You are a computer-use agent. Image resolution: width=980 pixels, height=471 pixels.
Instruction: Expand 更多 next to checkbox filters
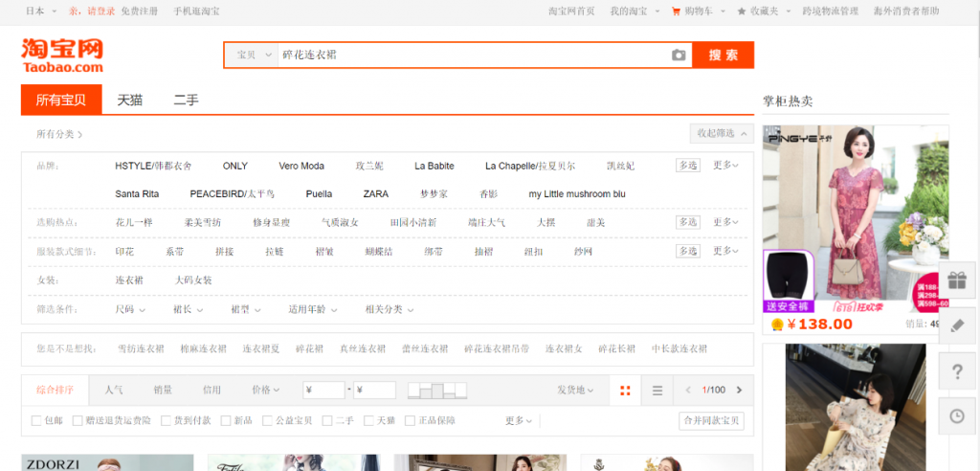(x=519, y=421)
